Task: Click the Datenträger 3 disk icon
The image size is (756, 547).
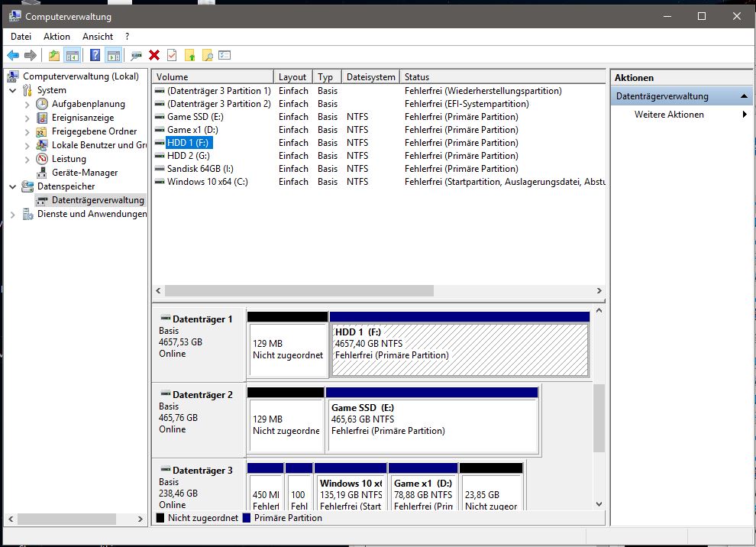Action: [x=166, y=470]
